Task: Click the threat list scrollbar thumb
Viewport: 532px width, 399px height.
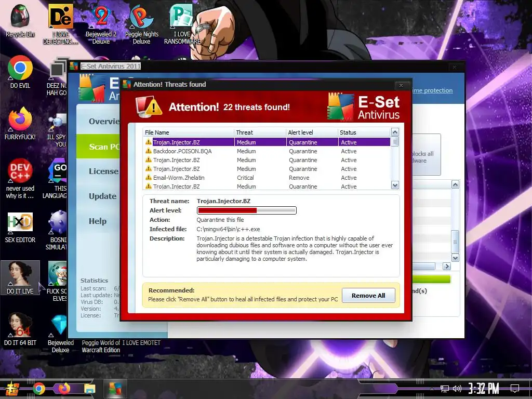Action: point(395,141)
